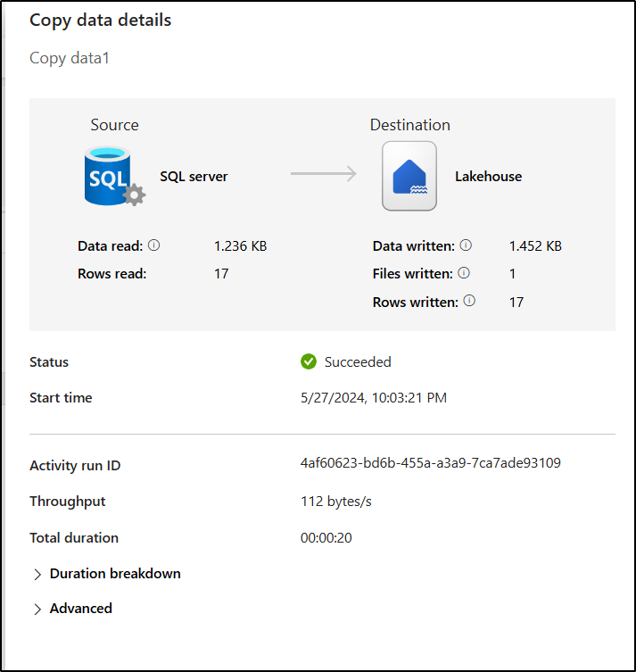
Task: Click the Throughput label
Action: [67, 502]
